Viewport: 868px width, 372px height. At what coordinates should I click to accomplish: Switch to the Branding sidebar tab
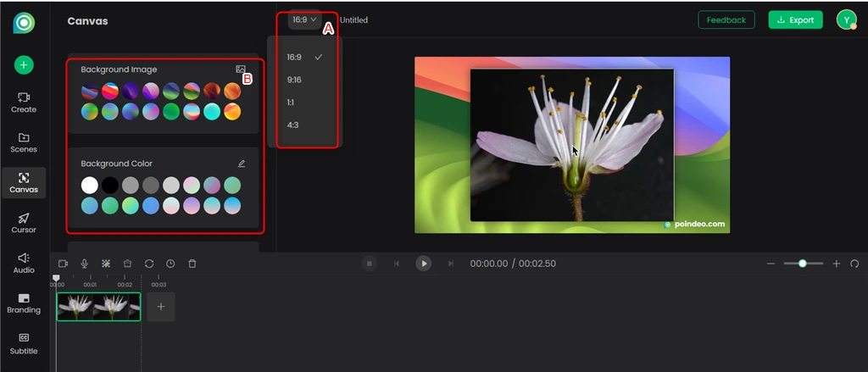(24, 303)
